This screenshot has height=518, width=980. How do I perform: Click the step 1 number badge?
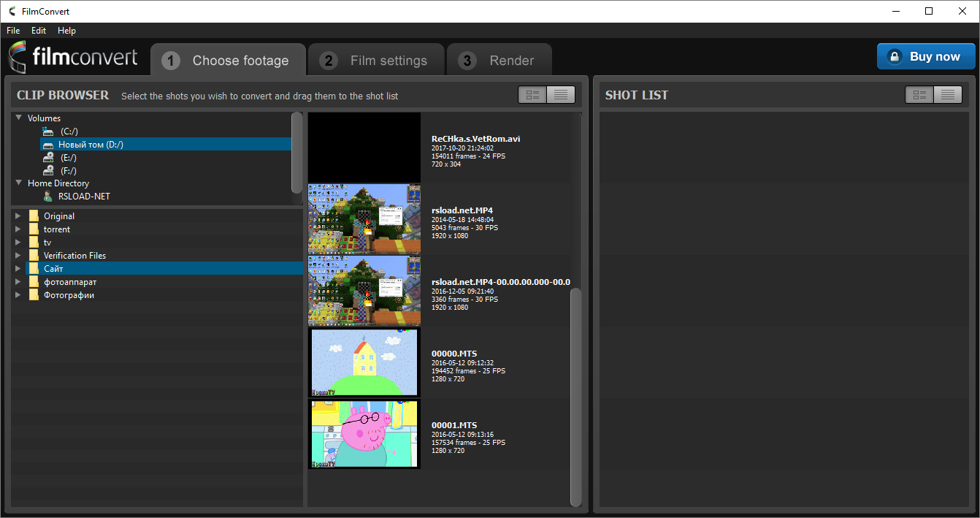171,61
